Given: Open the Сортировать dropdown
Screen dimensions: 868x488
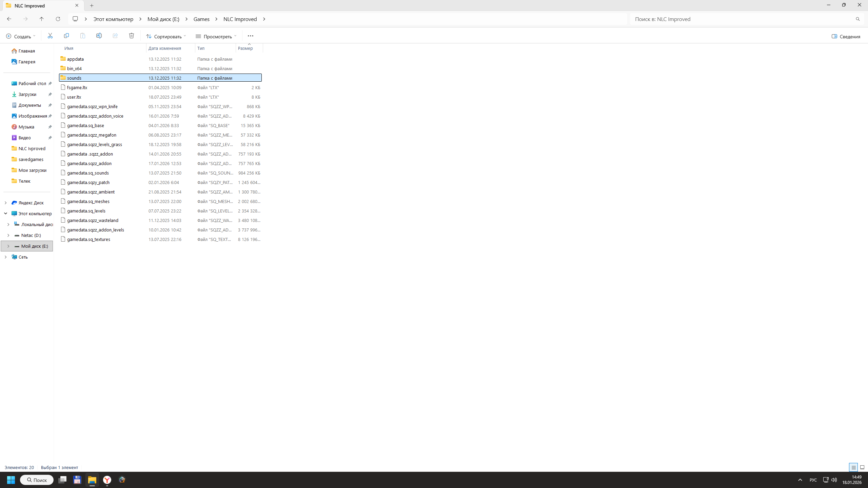Looking at the screenshot, I should 166,36.
